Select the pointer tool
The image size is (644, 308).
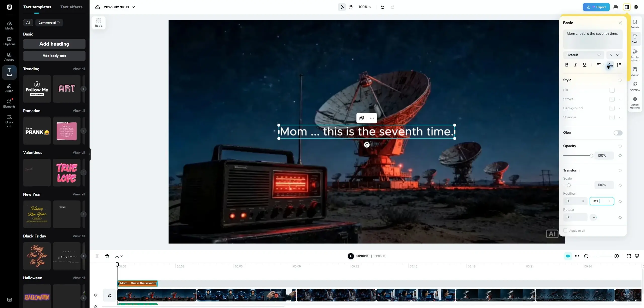342,7
